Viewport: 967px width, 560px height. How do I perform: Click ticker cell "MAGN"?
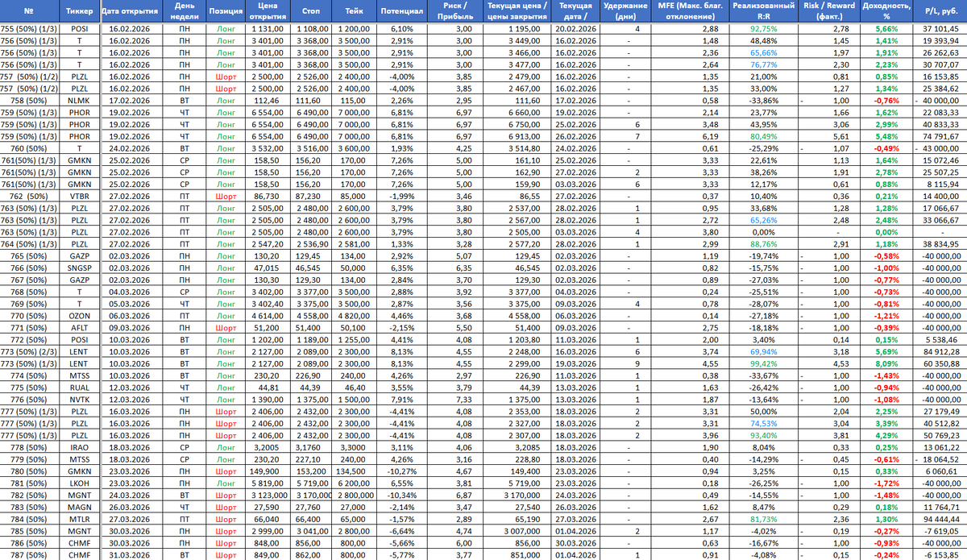79,507
